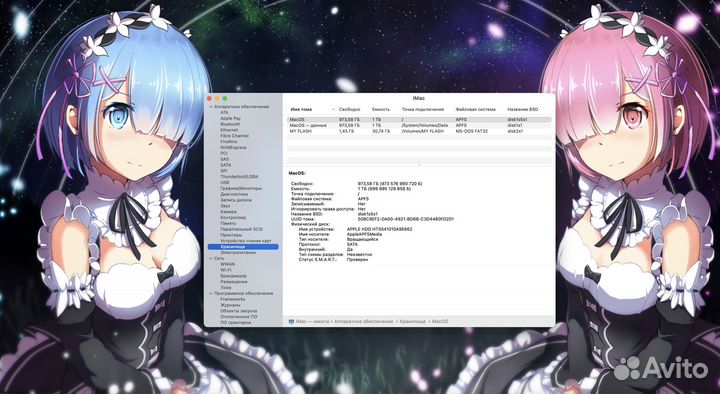The height and width of the screenshot is (394, 720).
Task: Select Брандмауэр in the sidebar
Action: tap(233, 276)
